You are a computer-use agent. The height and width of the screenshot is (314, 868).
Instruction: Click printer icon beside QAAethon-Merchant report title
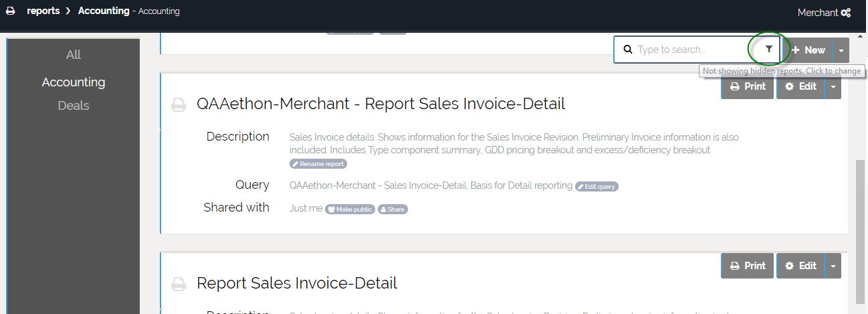[179, 104]
